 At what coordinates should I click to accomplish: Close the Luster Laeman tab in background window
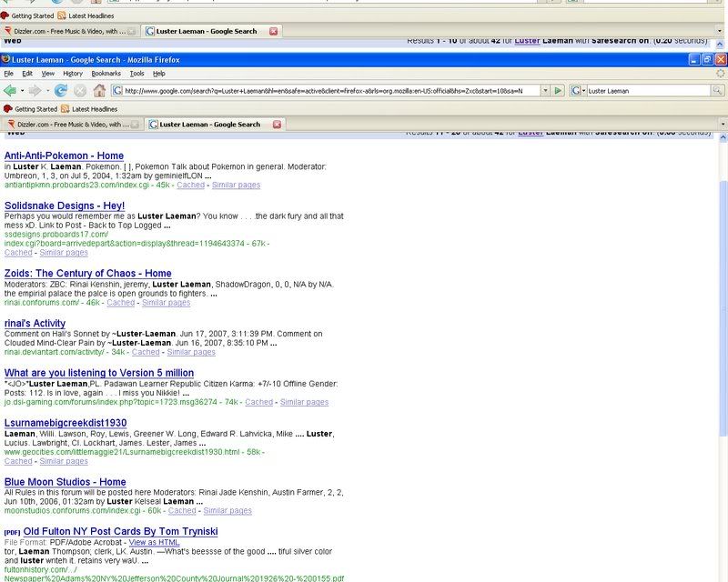pyautogui.click(x=274, y=31)
